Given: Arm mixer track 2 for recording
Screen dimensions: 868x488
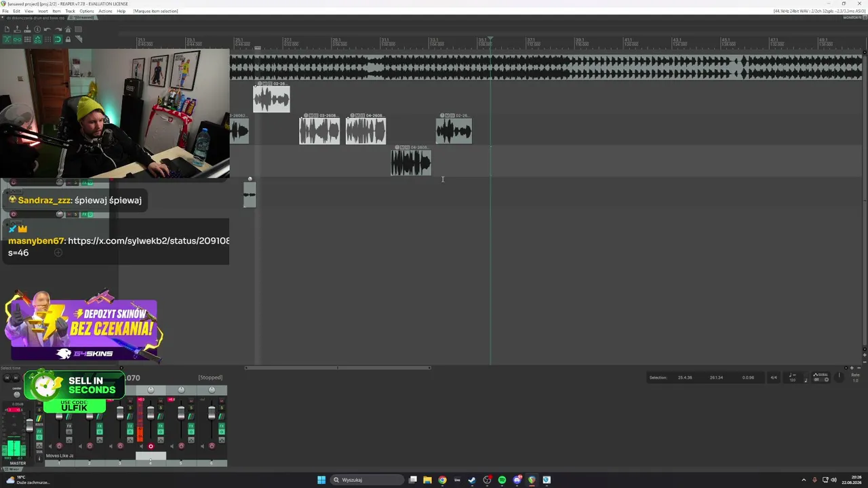Looking at the screenshot, I should 90,446.
